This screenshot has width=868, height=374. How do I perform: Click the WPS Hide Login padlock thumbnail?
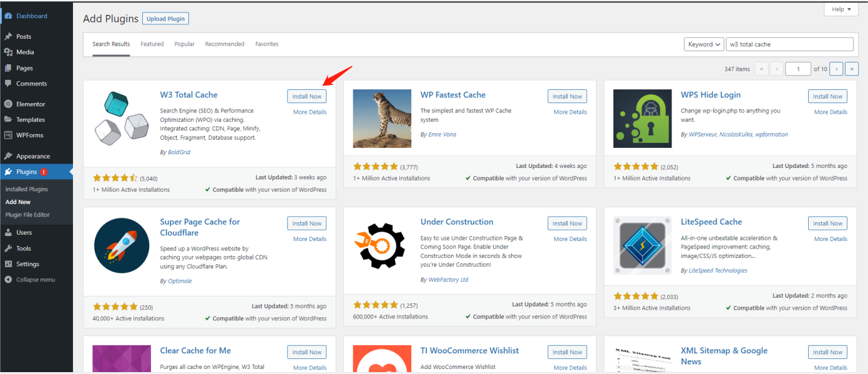coord(642,119)
